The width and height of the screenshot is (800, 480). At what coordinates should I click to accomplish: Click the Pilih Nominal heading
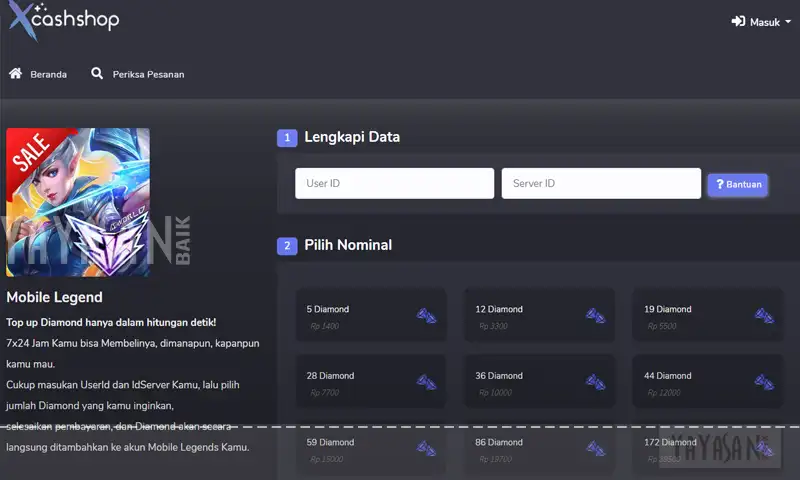tap(348, 245)
